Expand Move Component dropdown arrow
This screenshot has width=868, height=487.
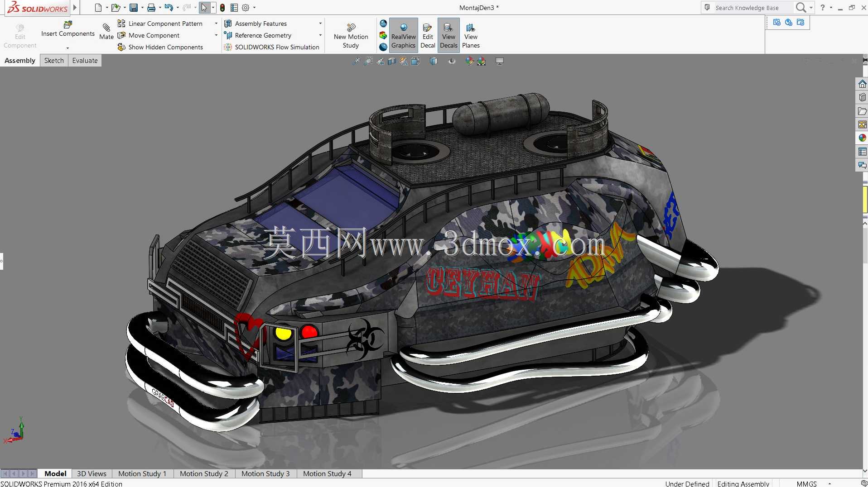(216, 35)
